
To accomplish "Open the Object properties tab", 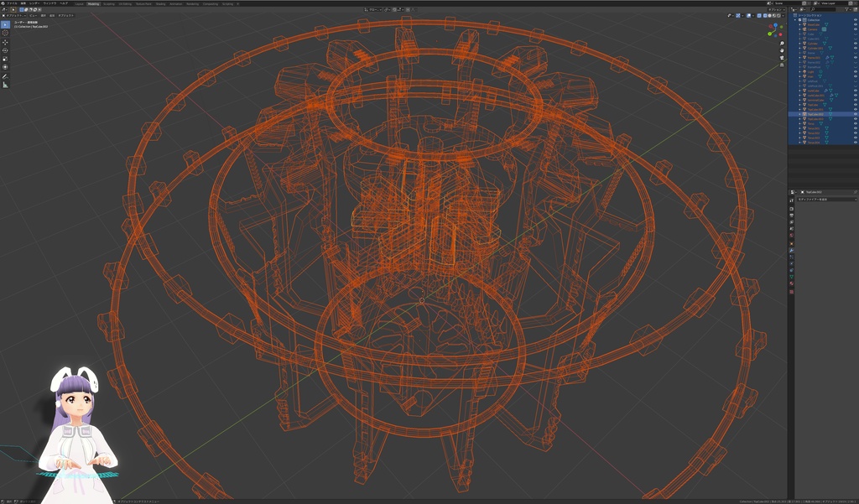I will coord(792,244).
